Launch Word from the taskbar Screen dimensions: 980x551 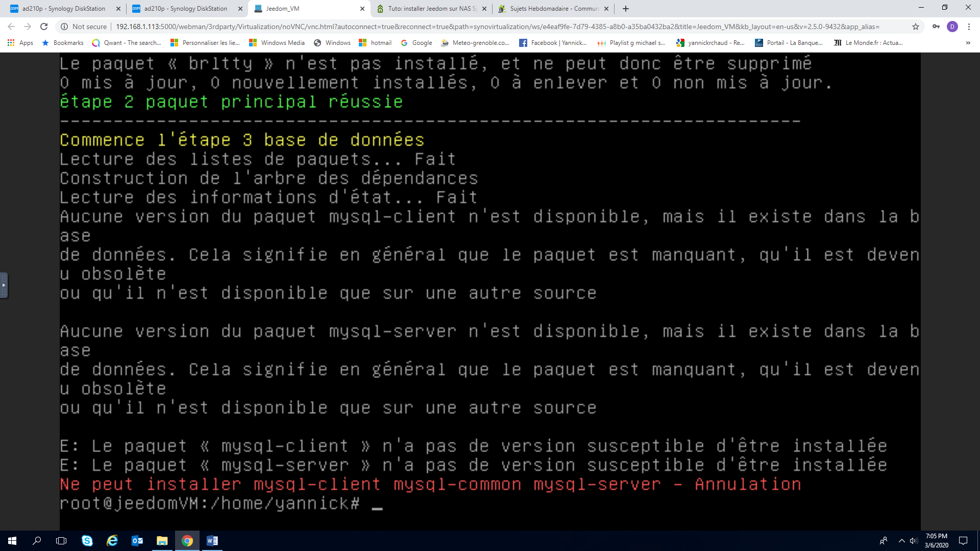coord(212,541)
